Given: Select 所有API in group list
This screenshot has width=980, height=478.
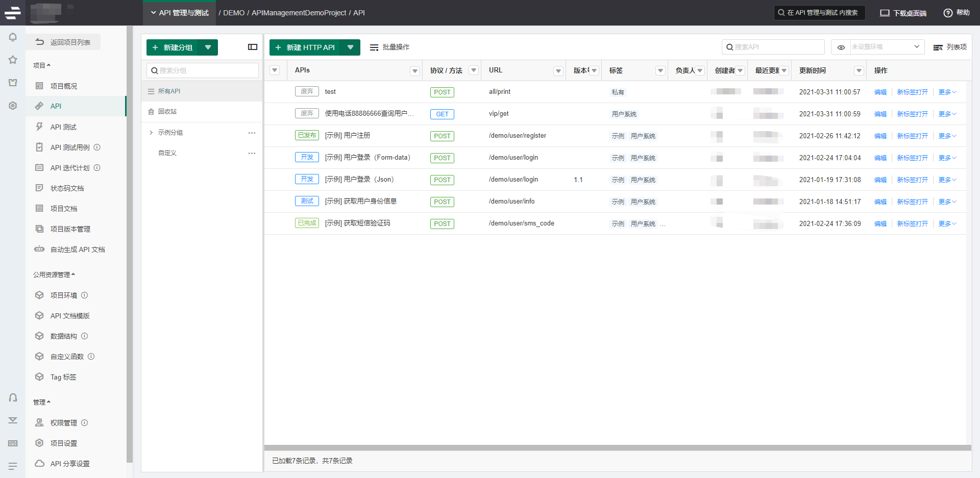Looking at the screenshot, I should pyautogui.click(x=202, y=91).
